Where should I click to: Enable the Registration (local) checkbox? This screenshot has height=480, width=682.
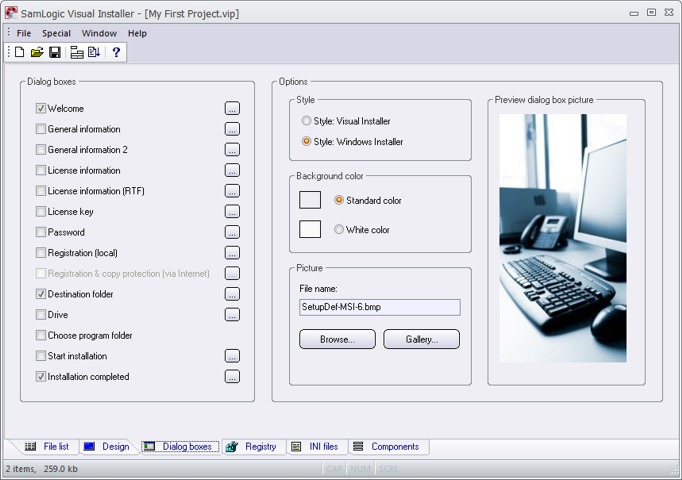pos(40,253)
